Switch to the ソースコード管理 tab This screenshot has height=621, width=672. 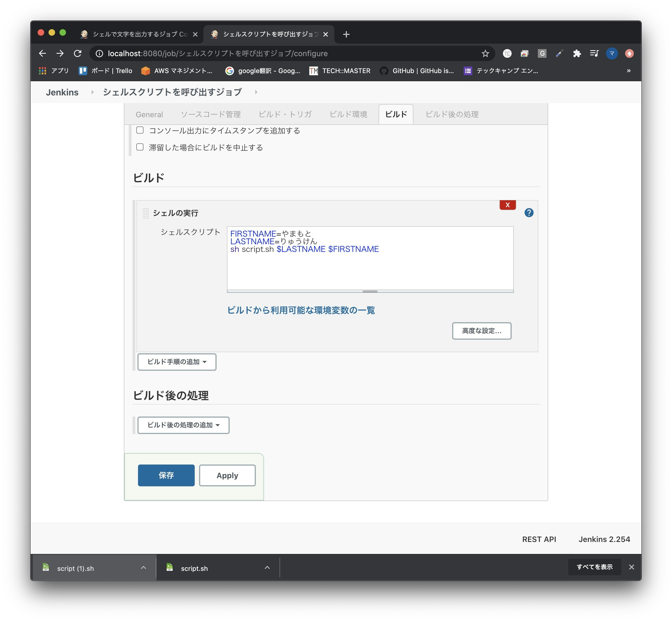point(211,114)
